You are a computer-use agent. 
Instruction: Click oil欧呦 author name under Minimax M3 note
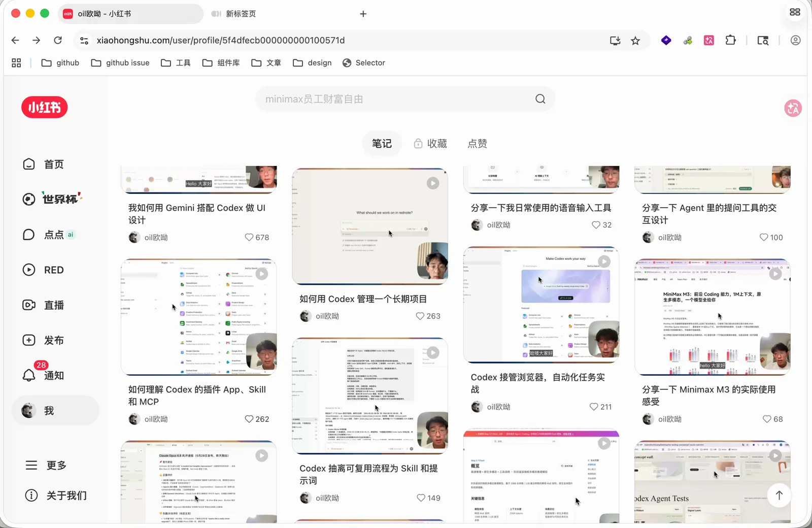coord(670,419)
